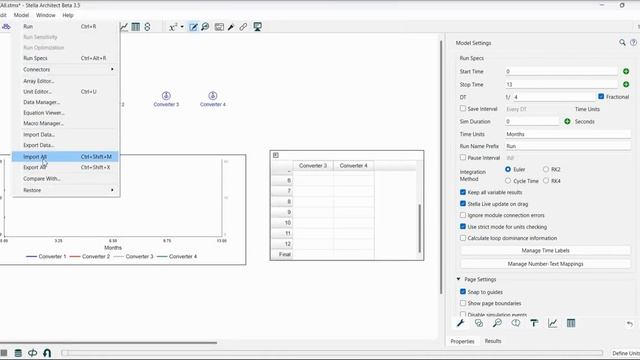Enable Ignore module connection errors
The height and width of the screenshot is (360, 640).
[x=463, y=215]
